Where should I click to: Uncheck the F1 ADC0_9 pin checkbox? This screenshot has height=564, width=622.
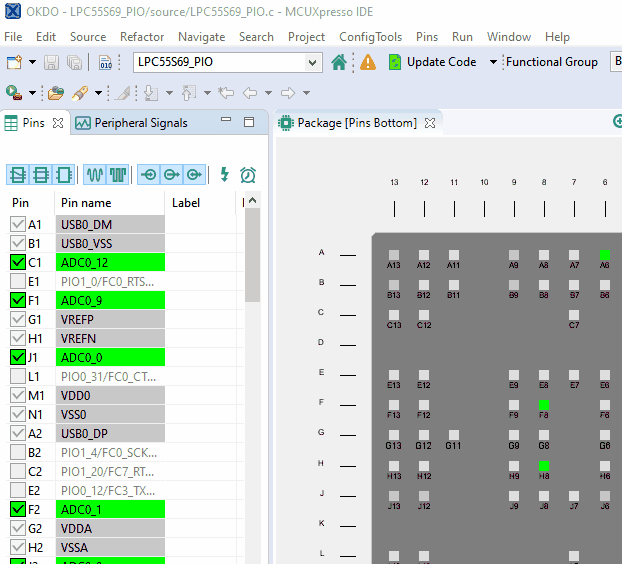tap(17, 300)
